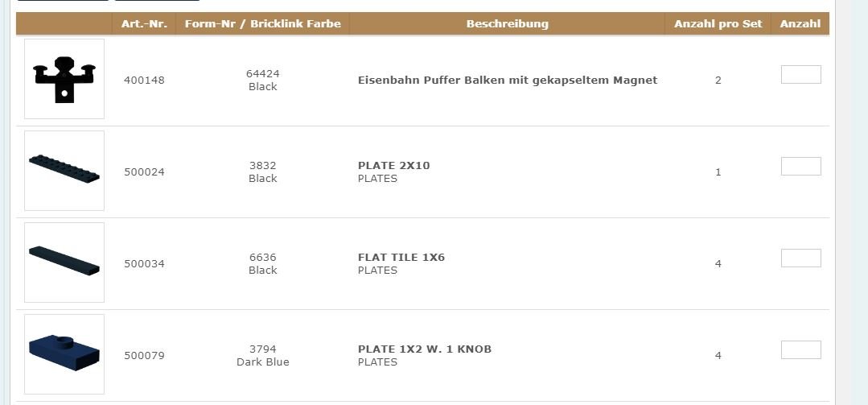Screen dimensions: 868x405
Task: Click form number 3794 Dark Blue
Action: pyautogui.click(x=262, y=355)
